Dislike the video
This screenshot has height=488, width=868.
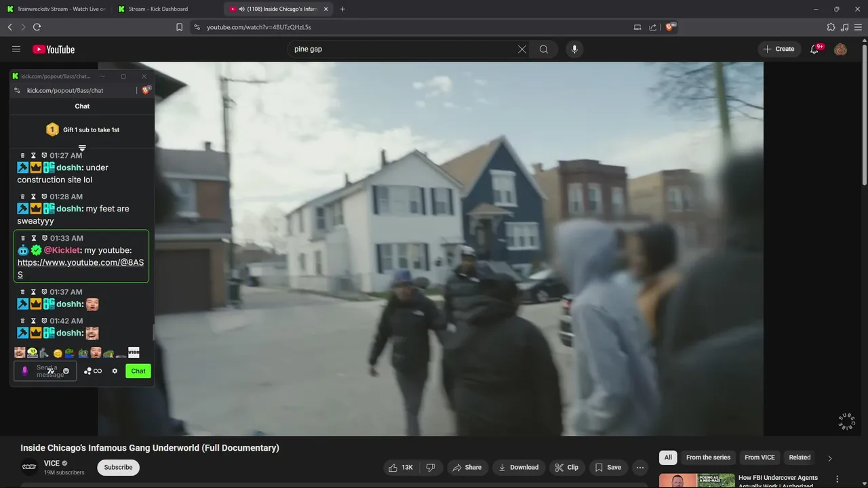point(430,467)
